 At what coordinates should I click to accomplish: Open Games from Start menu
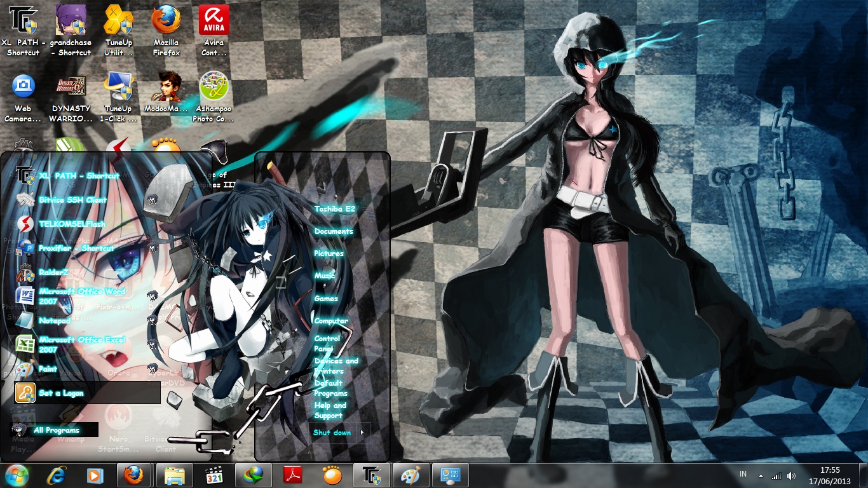(x=326, y=298)
